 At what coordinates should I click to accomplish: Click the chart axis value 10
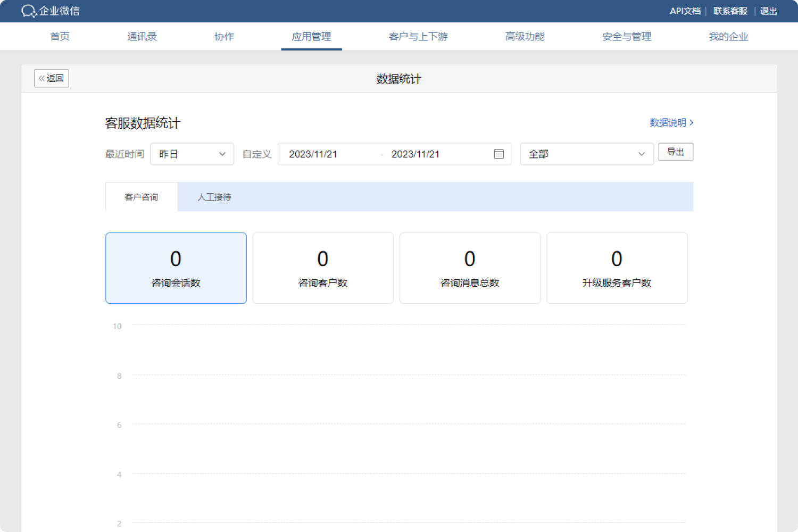point(117,326)
